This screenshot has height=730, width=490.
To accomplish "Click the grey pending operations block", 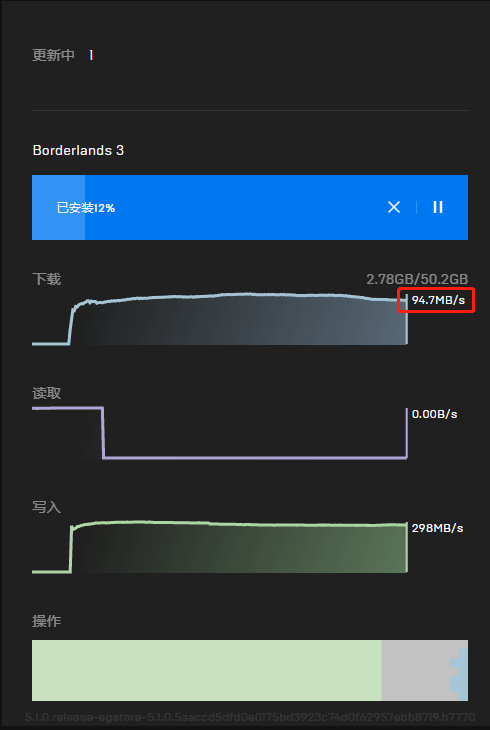I will (x=415, y=670).
